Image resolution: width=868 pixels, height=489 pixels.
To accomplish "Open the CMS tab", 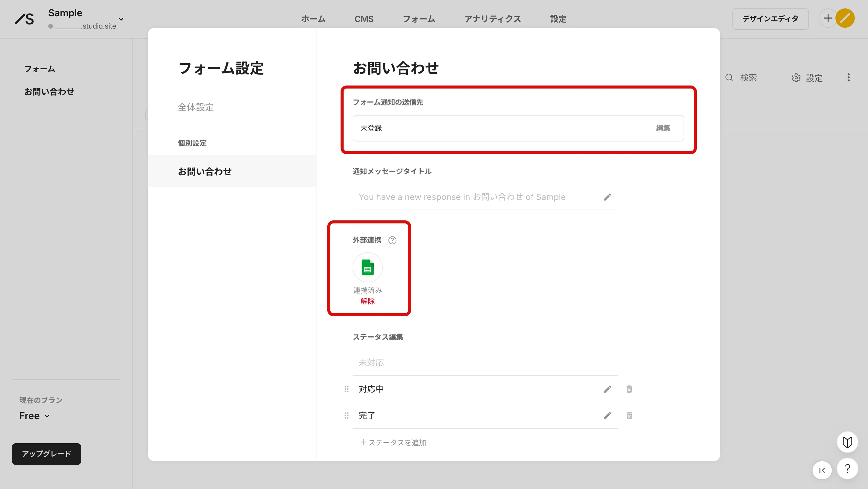I will coord(364,19).
